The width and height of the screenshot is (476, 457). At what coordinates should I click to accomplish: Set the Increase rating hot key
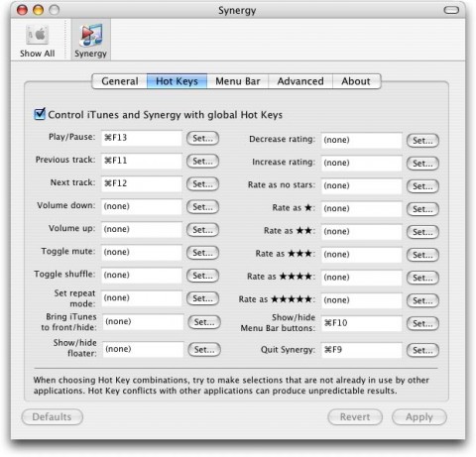422,164
